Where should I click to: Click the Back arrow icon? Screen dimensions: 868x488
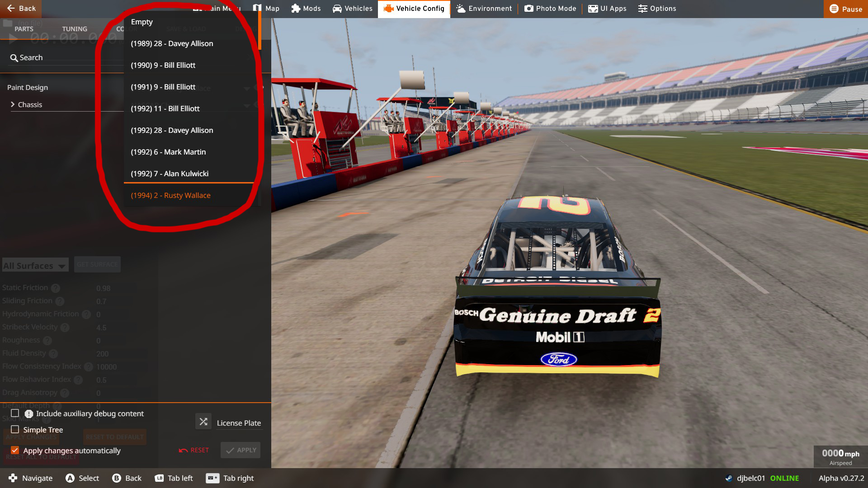coord(11,8)
